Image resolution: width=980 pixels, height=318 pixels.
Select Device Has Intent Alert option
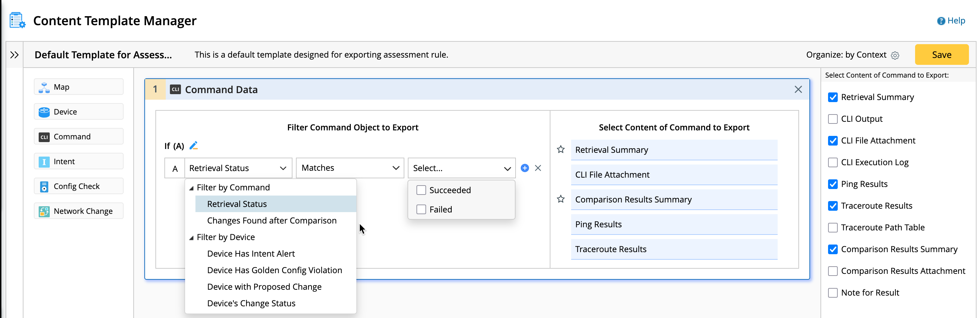pyautogui.click(x=251, y=254)
